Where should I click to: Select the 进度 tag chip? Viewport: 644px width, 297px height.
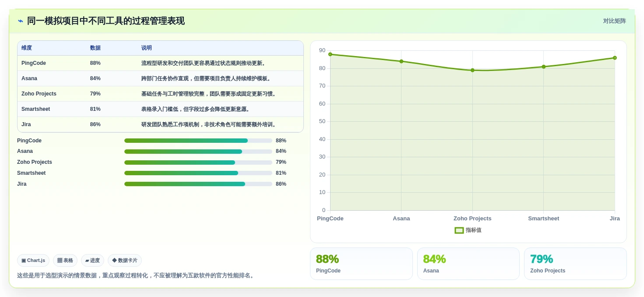92,260
